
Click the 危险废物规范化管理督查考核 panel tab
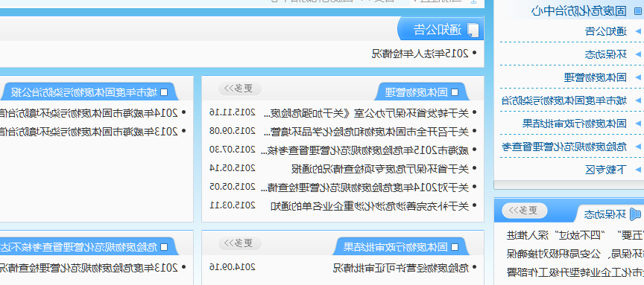pos(79,247)
